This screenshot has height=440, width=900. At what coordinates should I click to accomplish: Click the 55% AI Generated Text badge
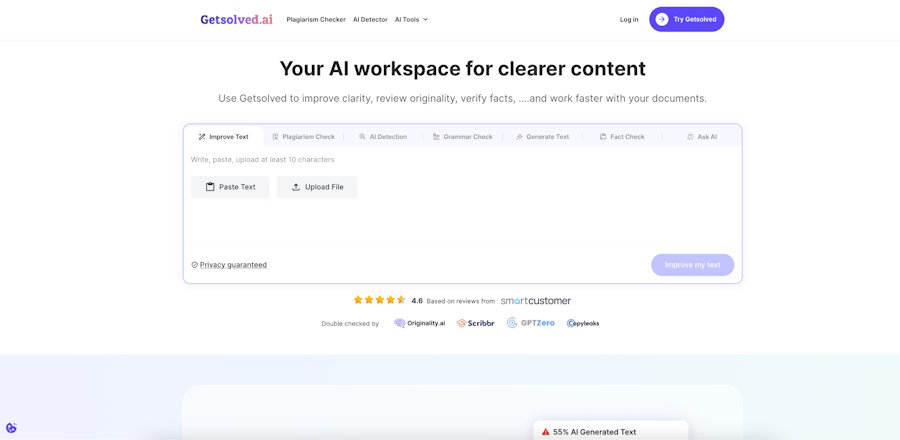coord(611,432)
